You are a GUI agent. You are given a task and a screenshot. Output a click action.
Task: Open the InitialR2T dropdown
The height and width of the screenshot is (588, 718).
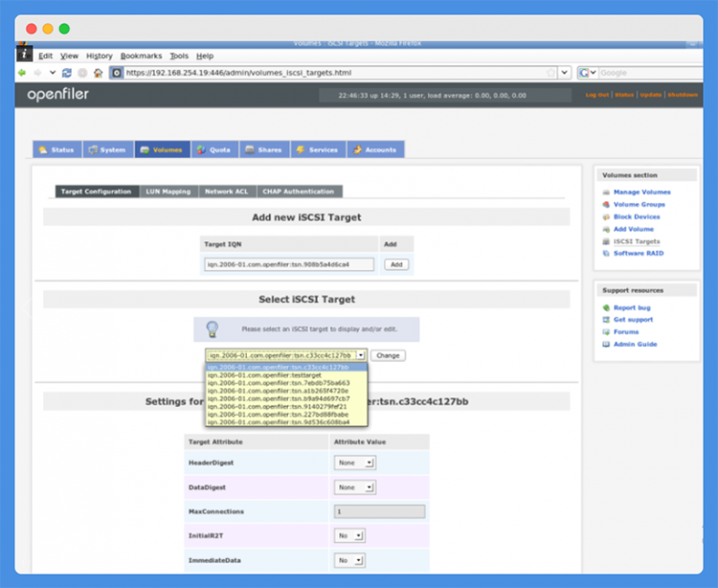click(x=350, y=536)
